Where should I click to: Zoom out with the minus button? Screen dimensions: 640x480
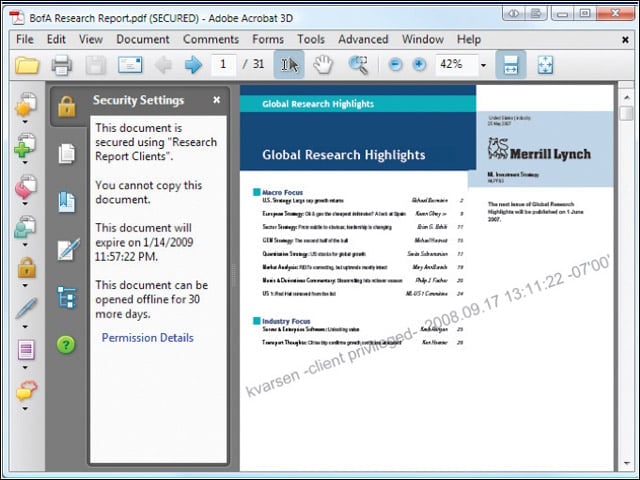click(x=395, y=64)
